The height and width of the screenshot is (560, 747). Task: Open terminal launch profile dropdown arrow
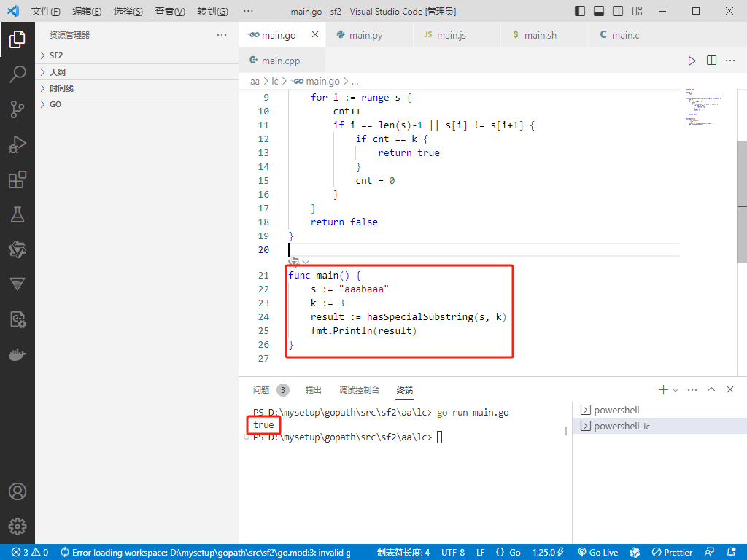point(675,390)
